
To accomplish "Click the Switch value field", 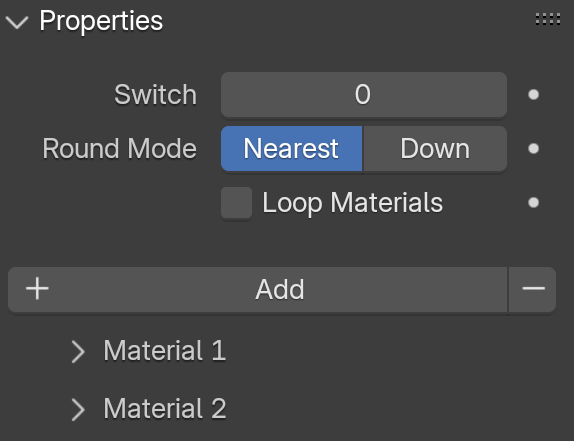I will [364, 95].
